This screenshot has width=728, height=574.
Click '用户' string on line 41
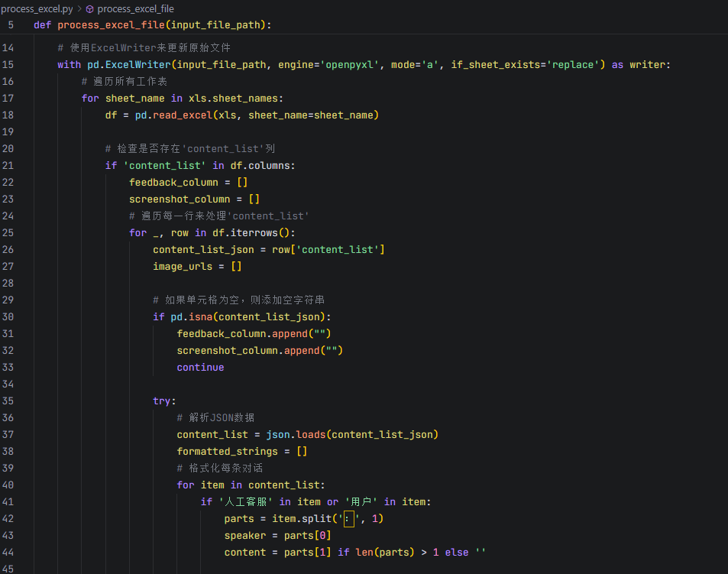click(x=361, y=502)
